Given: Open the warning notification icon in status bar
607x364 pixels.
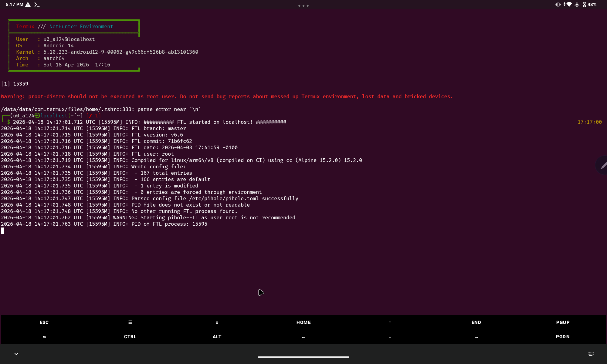Looking at the screenshot, I should click(x=28, y=5).
